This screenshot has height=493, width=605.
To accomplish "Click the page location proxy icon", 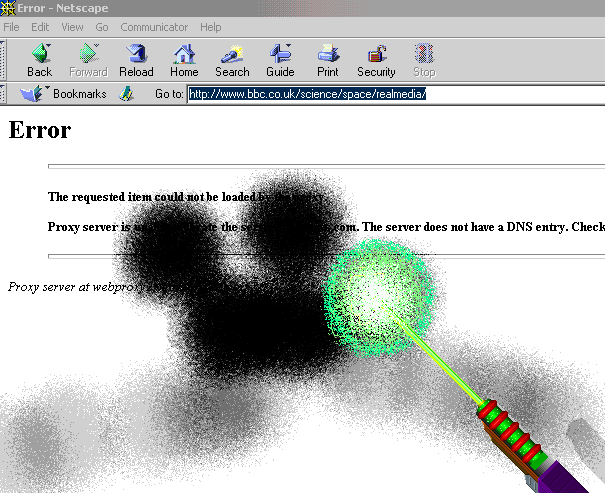I will (126, 94).
